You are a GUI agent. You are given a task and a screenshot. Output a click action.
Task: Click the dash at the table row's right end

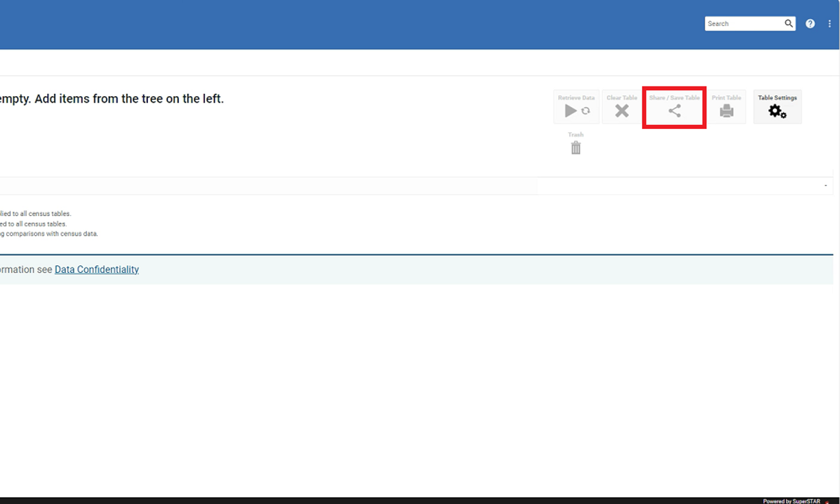(825, 186)
